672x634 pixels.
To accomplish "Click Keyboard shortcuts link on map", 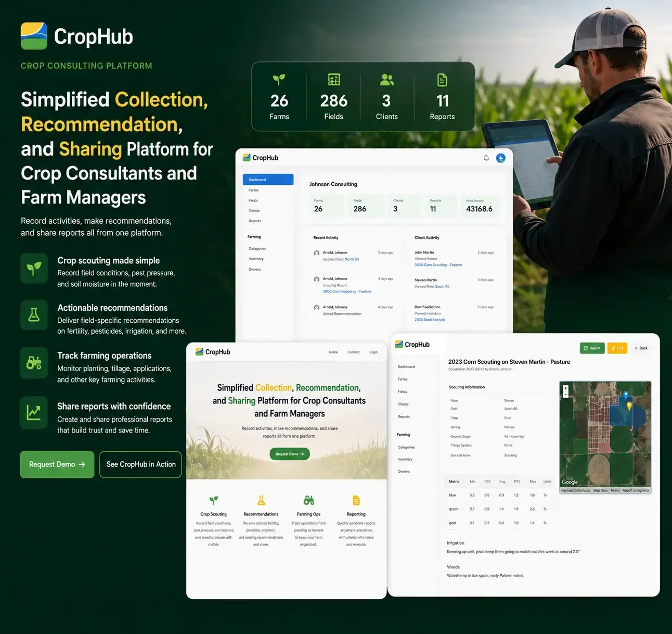I will pyautogui.click(x=576, y=490).
